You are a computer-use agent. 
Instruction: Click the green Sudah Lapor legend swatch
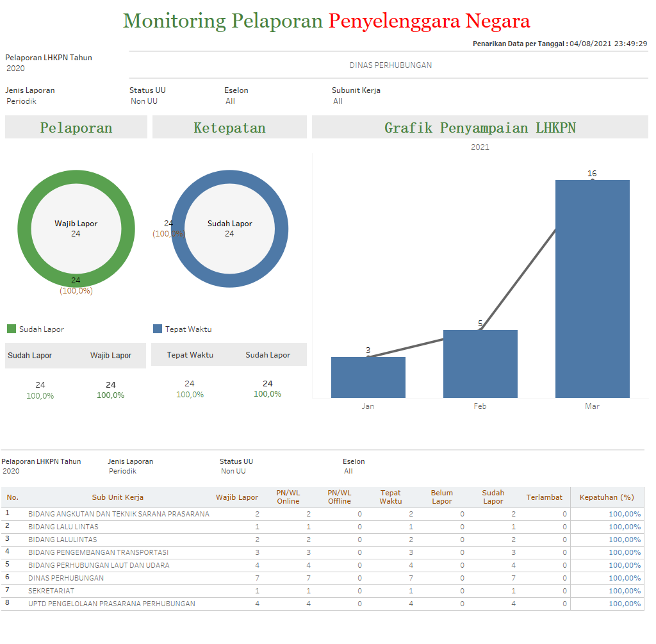tap(12, 329)
